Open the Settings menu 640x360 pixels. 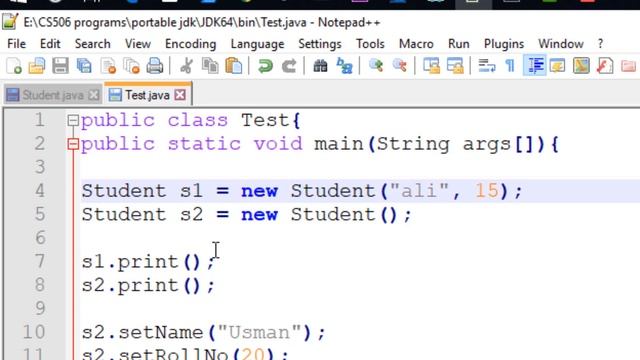coord(320,44)
